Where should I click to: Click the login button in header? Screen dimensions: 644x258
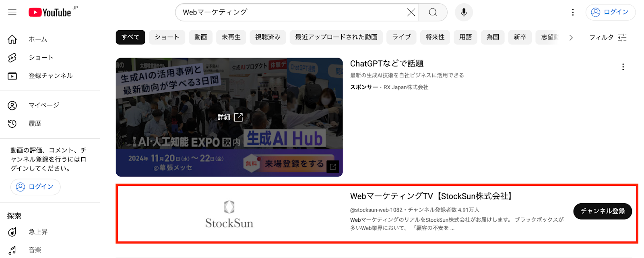tap(610, 12)
